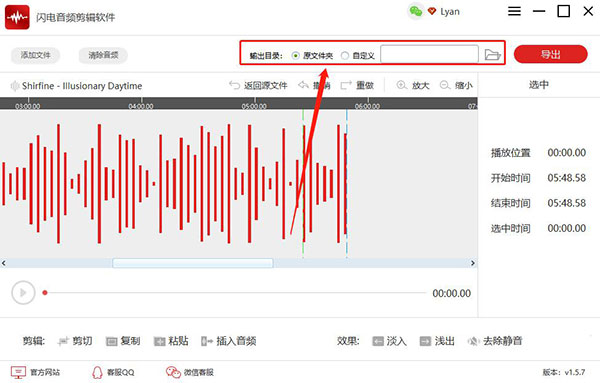Image resolution: width=600 pixels, height=383 pixels.
Task: Apply the 淡入 fade in effect
Action: pyautogui.click(x=390, y=341)
